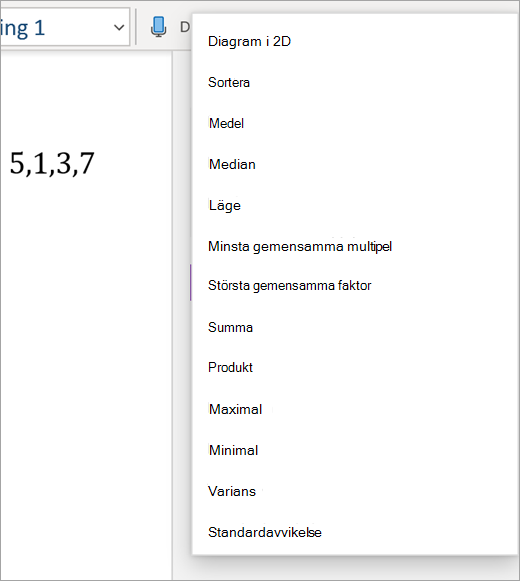Image resolution: width=520 pixels, height=581 pixels.
Task: Choose Varians from the menu
Action: pos(232,491)
